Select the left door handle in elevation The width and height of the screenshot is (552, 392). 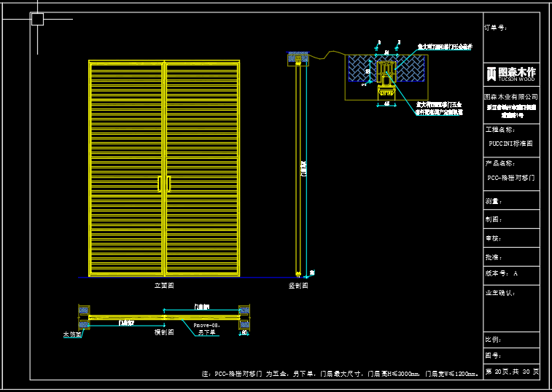pyautogui.click(x=160, y=184)
